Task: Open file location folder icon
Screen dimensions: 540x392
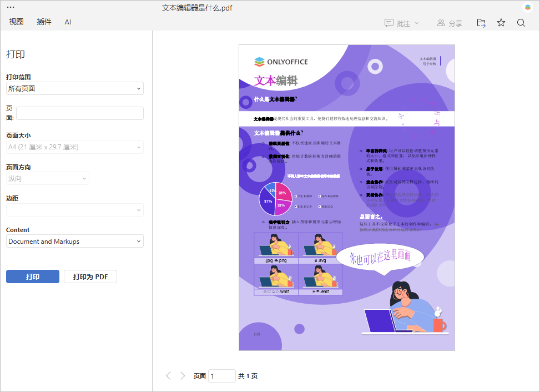Action: (x=481, y=23)
